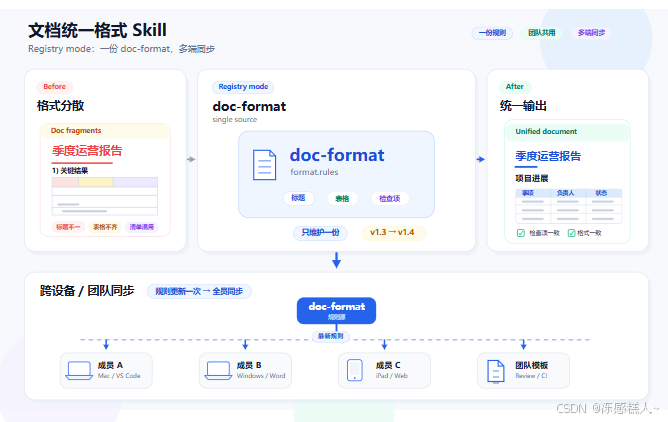This screenshot has width=668, height=422.
Task: Select the 标题 chip under format.rules
Action: pyautogui.click(x=298, y=198)
